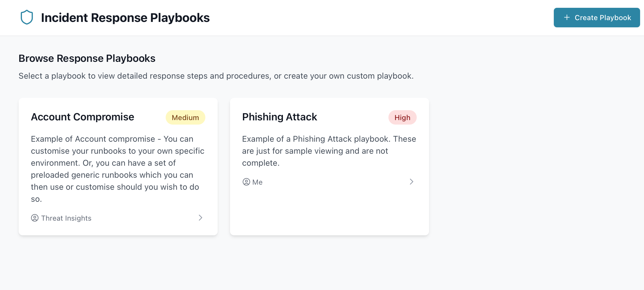Click the plus icon on Create Playbook
Screen dimensions: 644x290
click(x=567, y=18)
